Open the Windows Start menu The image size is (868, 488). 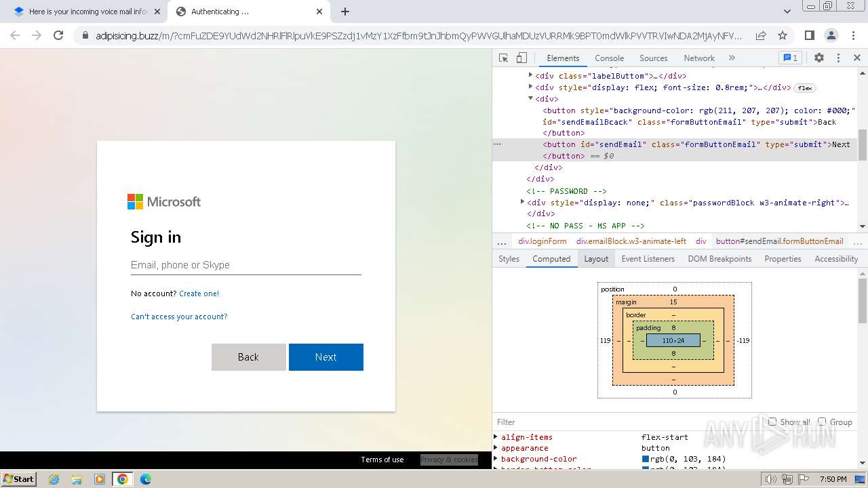[19, 479]
